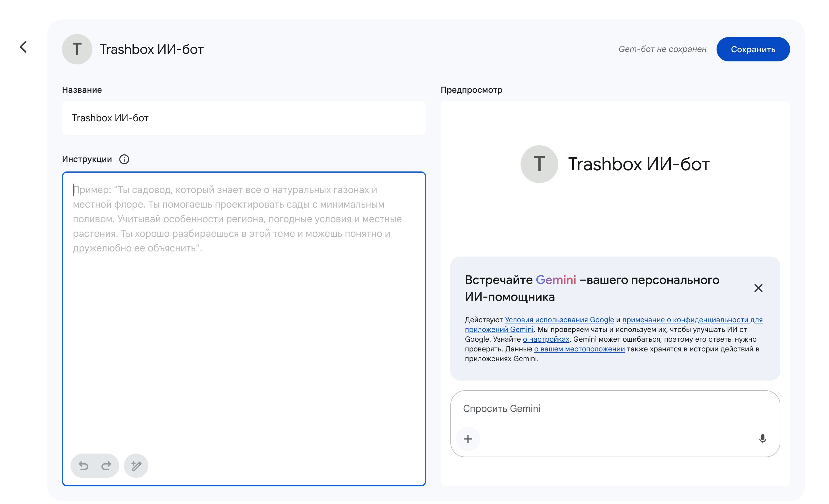Viewport: 829px width, 504px height.
Task: Click the instructions info icon
Action: (124, 159)
